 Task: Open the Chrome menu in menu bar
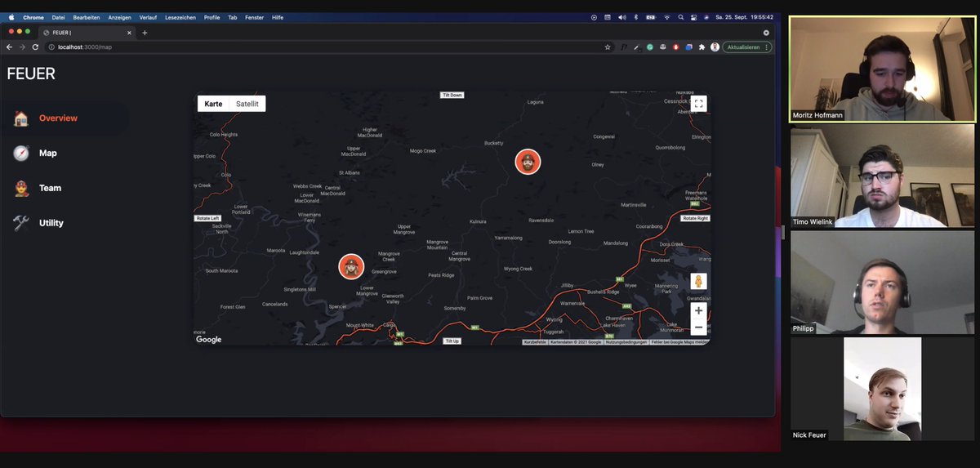(33, 17)
